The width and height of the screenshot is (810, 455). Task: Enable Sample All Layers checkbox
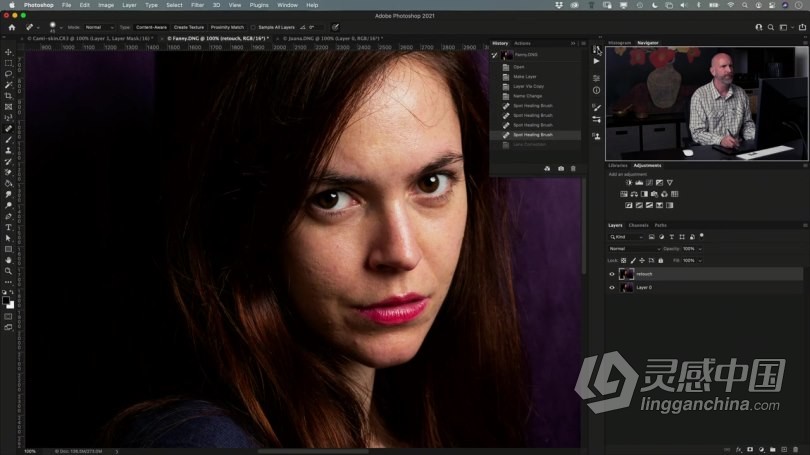click(255, 27)
